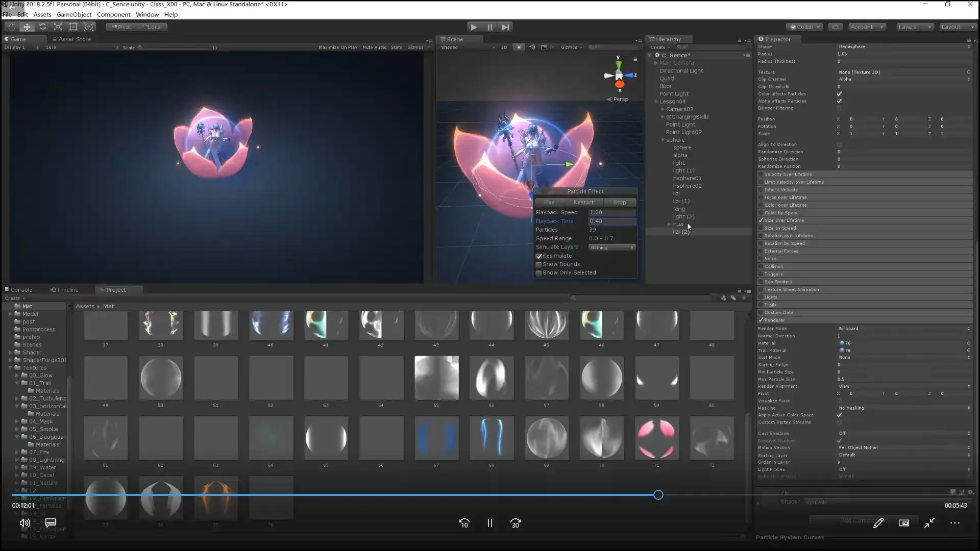Select the Rotate tool
The height and width of the screenshot is (551, 980).
[43, 27]
